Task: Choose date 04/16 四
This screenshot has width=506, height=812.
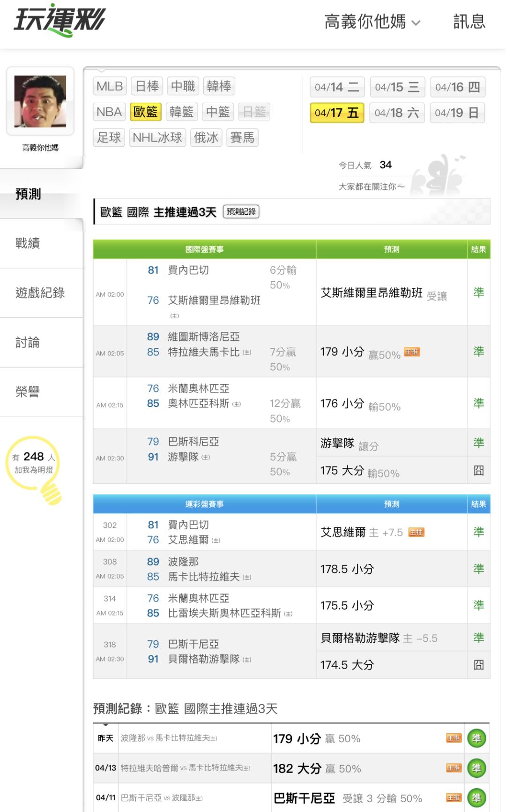Action: click(x=457, y=87)
